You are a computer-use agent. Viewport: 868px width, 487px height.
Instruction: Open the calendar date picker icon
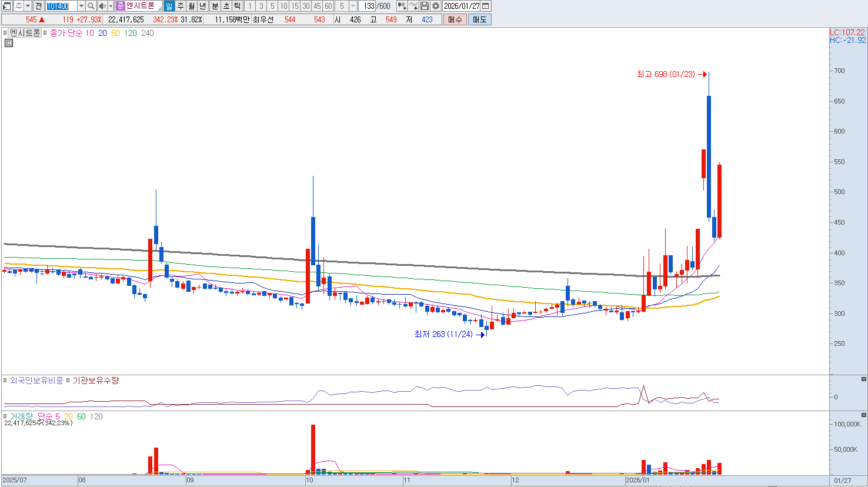click(486, 6)
